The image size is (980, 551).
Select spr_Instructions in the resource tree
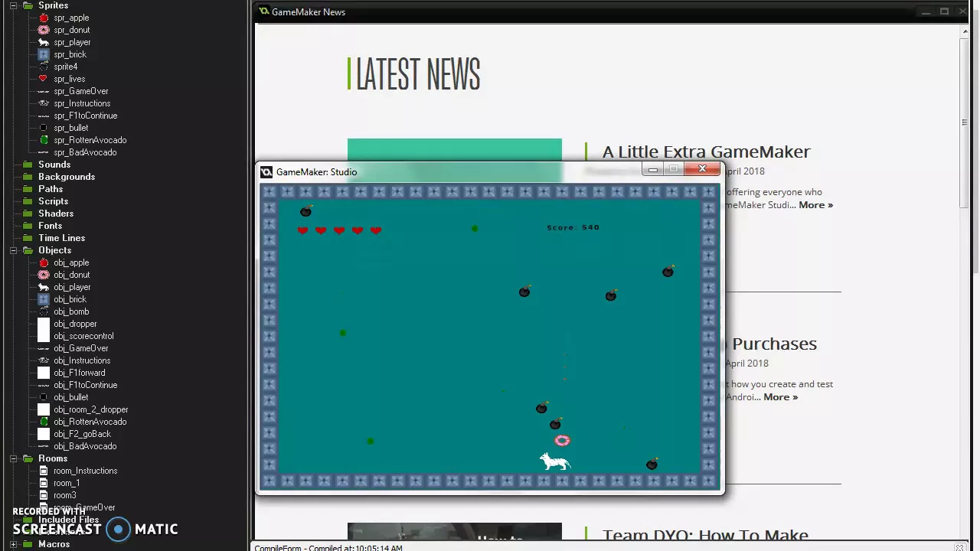coord(82,103)
